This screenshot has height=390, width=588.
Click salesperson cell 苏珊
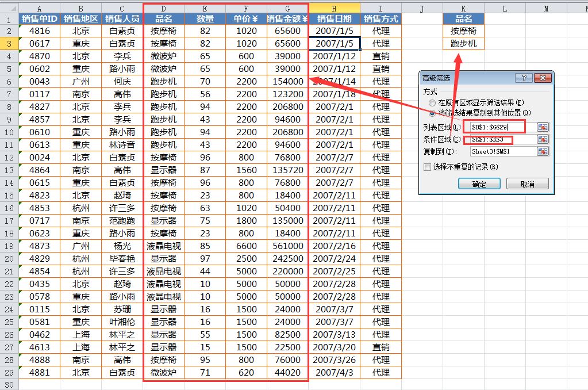tap(122, 309)
